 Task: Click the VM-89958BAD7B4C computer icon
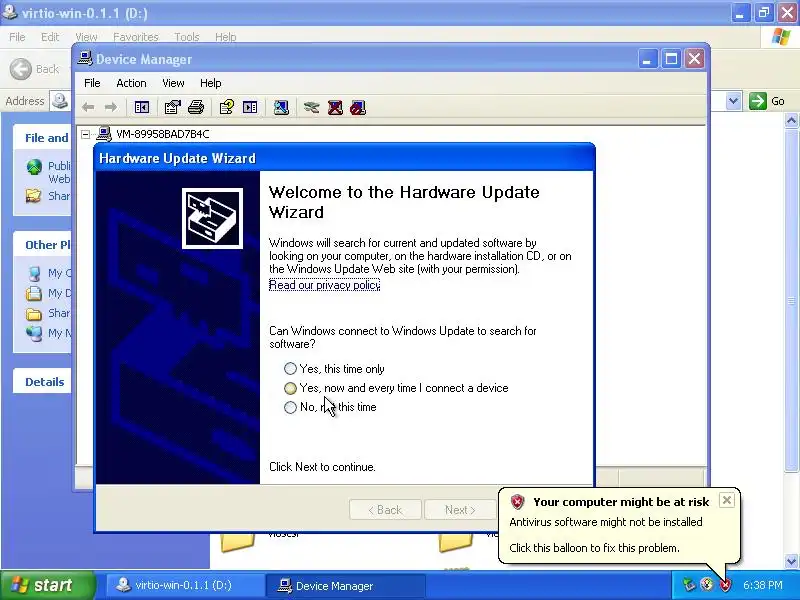(104, 134)
